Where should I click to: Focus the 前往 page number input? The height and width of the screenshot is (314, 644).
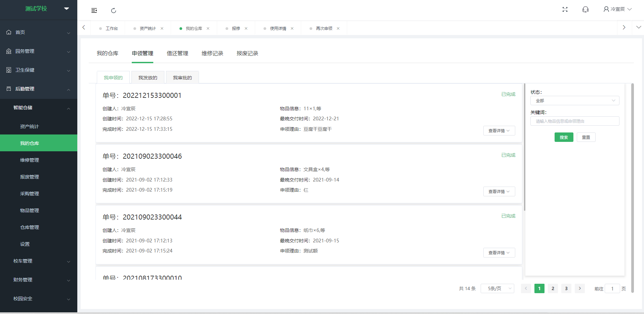pyautogui.click(x=612, y=288)
